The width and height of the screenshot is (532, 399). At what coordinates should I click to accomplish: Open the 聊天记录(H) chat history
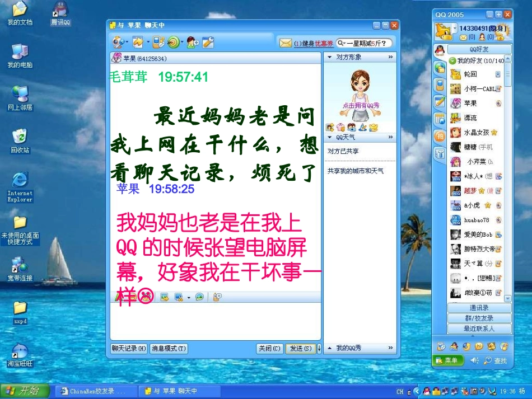point(129,348)
